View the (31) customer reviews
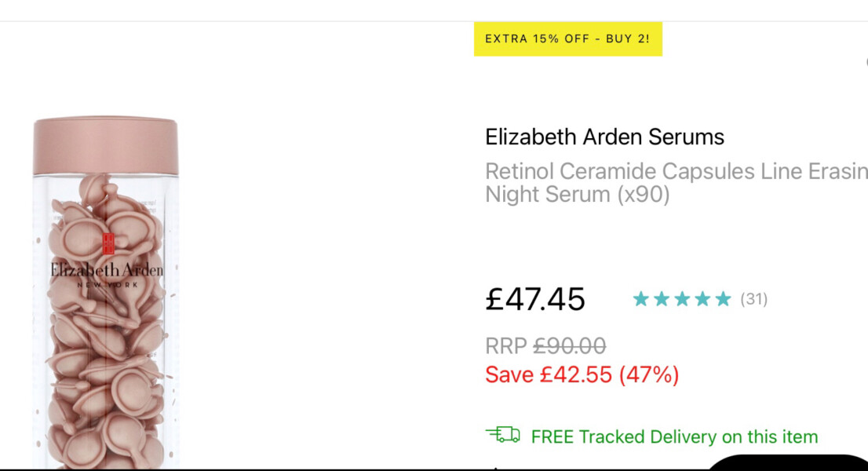 (753, 299)
